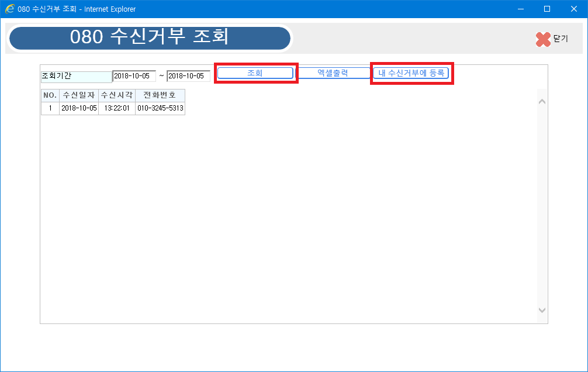Screen dimensions: 588x372
Task: Click the end date field after tilde
Action: point(188,76)
